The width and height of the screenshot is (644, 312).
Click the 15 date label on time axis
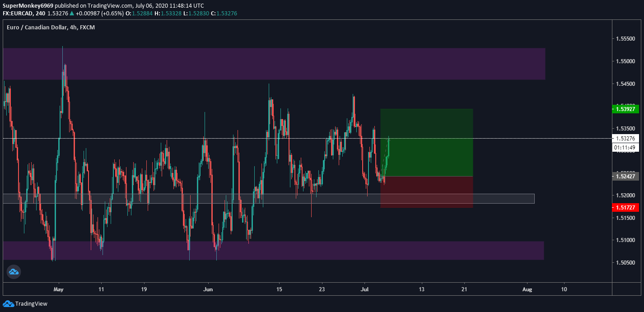(x=279, y=289)
